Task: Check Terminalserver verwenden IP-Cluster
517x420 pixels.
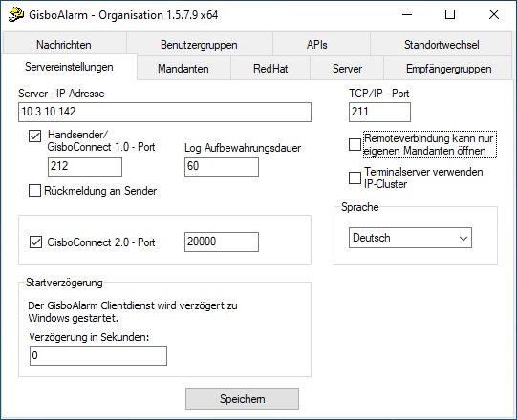Action: [x=355, y=178]
